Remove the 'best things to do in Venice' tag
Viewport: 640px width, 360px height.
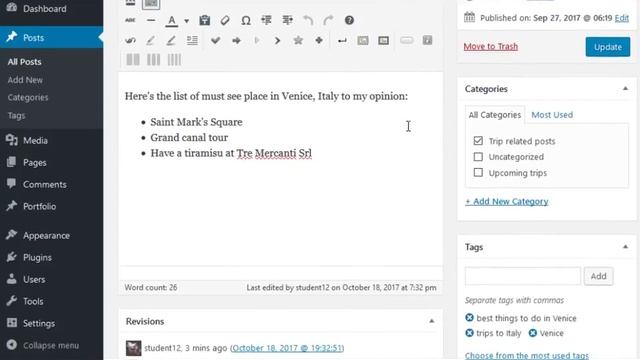coord(469,318)
